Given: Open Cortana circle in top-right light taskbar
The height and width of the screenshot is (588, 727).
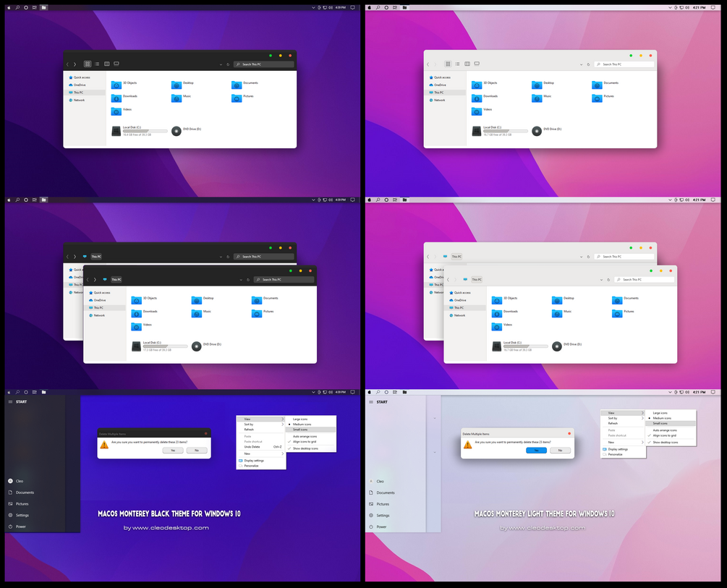Looking at the screenshot, I should [x=386, y=7].
